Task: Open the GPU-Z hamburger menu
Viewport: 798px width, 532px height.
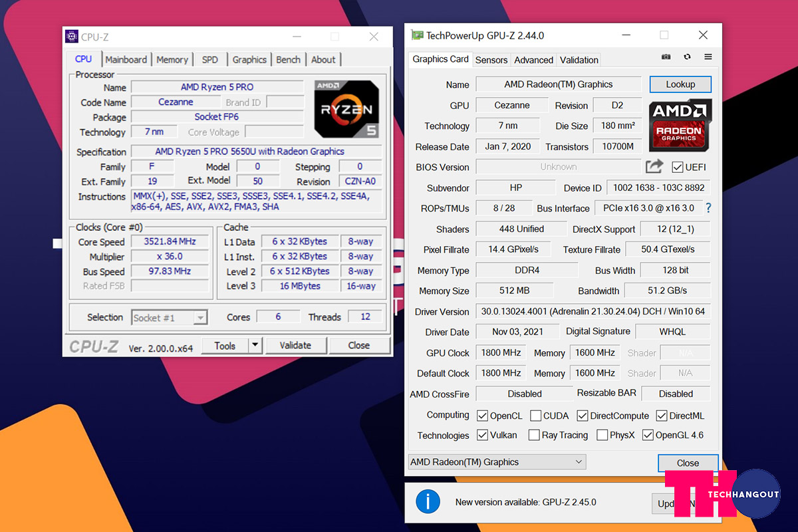Action: point(708,57)
